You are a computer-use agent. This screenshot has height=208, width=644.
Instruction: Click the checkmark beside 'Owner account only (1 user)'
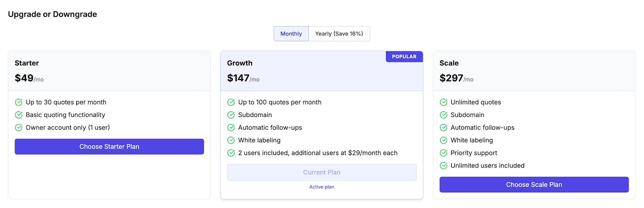(19, 128)
